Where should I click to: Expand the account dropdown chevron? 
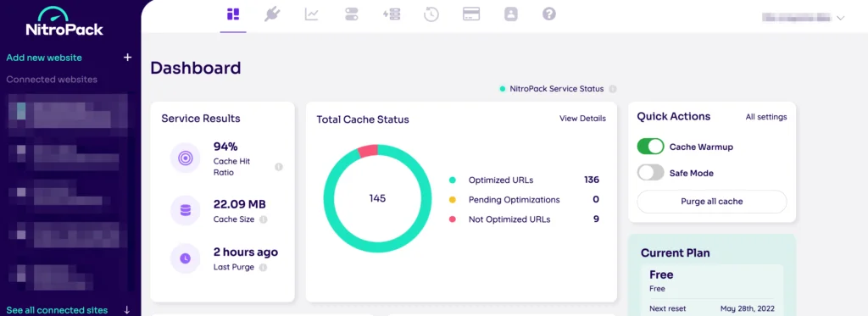840,18
